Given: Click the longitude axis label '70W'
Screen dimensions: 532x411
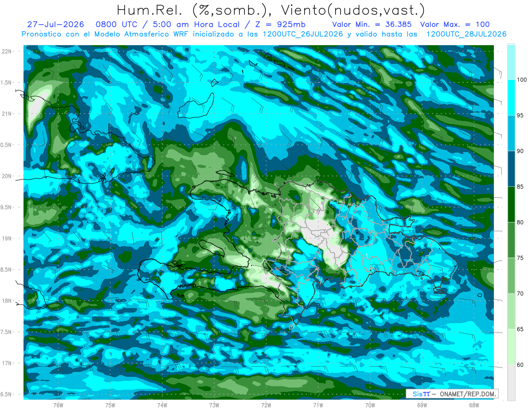Looking at the screenshot, I should pos(370,405).
